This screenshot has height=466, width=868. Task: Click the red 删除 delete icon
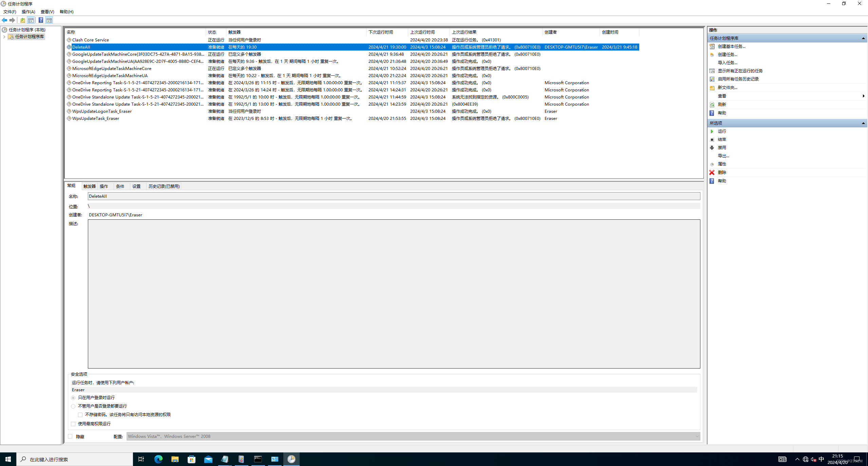point(712,173)
